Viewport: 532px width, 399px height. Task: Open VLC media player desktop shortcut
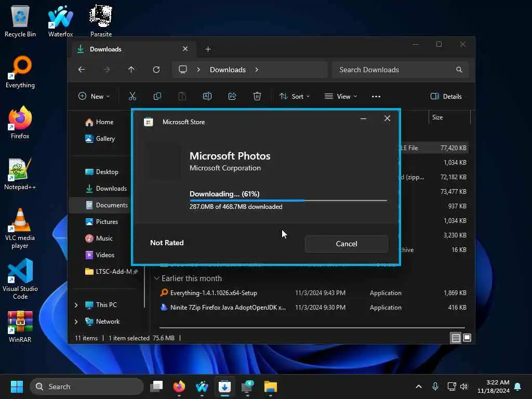pyautogui.click(x=20, y=229)
